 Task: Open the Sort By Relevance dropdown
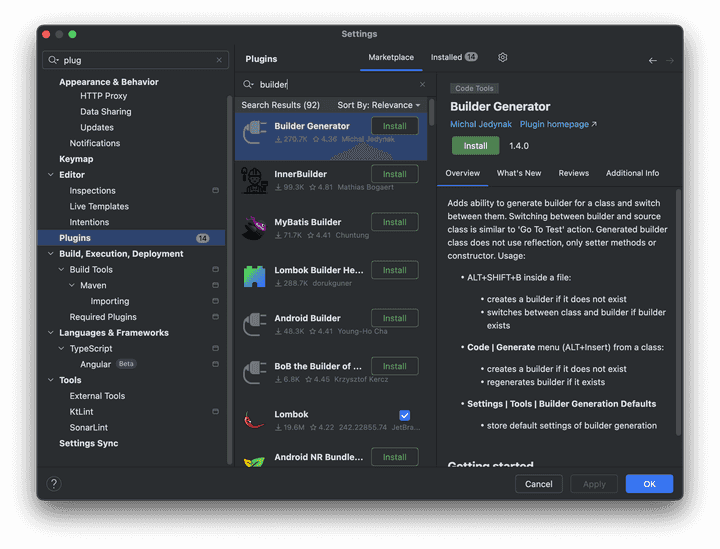point(379,105)
